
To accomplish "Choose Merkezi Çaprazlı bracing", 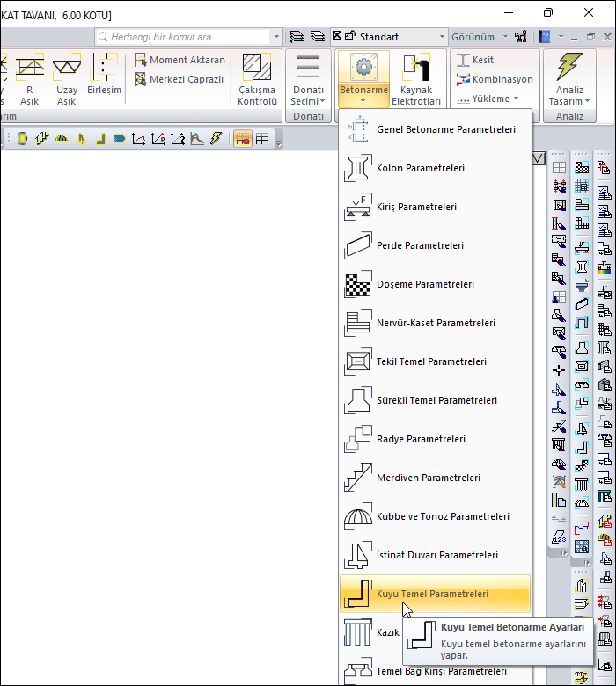I will pos(179,79).
